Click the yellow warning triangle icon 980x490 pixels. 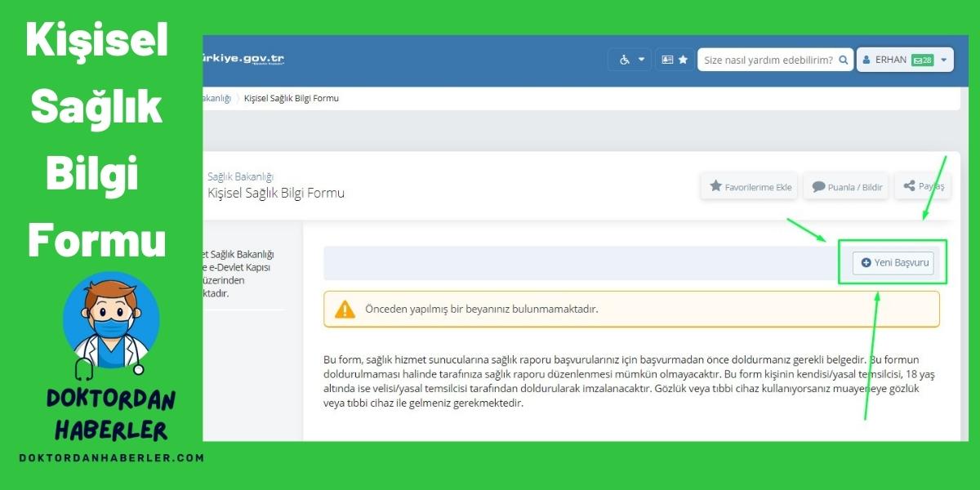pyautogui.click(x=345, y=310)
